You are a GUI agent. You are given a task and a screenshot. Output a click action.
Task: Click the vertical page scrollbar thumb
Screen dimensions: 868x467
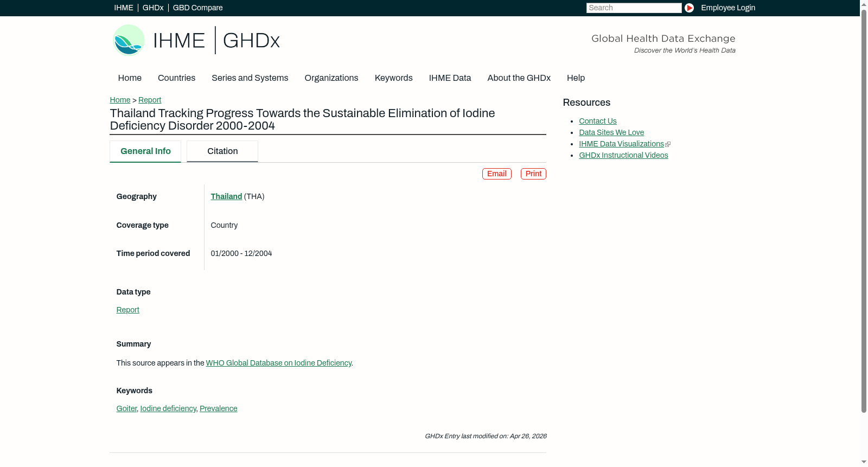click(x=864, y=211)
